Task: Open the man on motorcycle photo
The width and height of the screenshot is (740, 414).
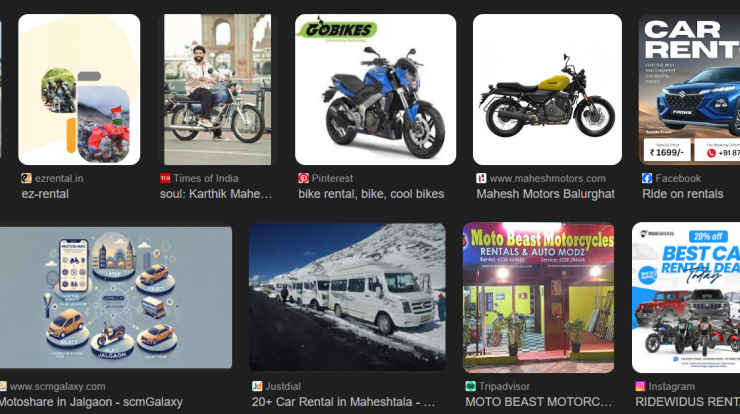Action: click(218, 90)
